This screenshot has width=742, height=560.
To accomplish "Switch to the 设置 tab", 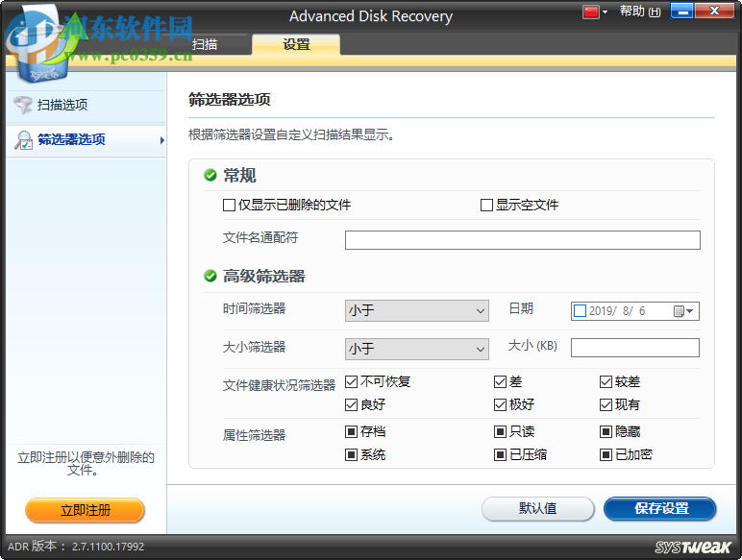I will click(x=296, y=44).
